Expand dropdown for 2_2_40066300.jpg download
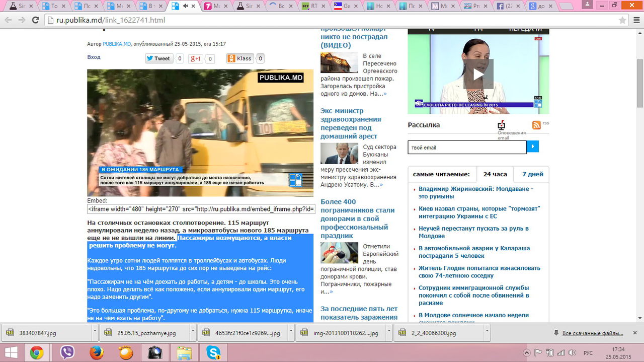 (487, 333)
